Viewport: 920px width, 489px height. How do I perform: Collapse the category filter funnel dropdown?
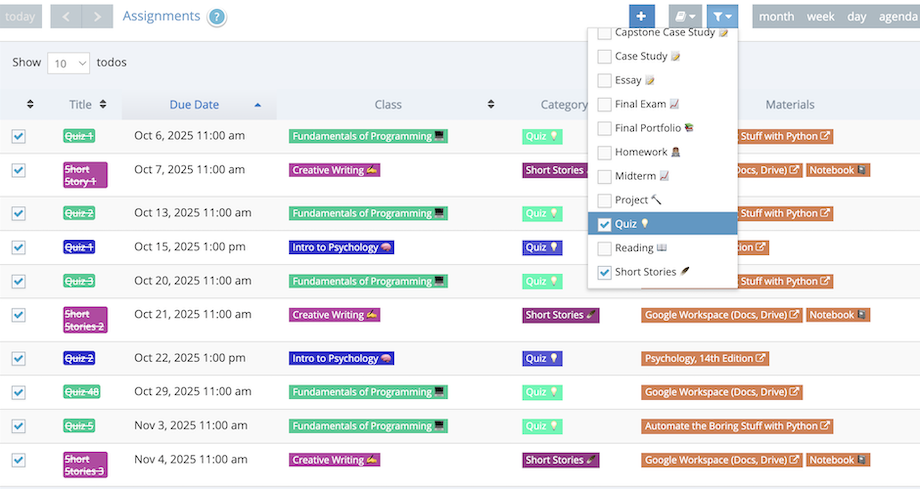tap(721, 16)
